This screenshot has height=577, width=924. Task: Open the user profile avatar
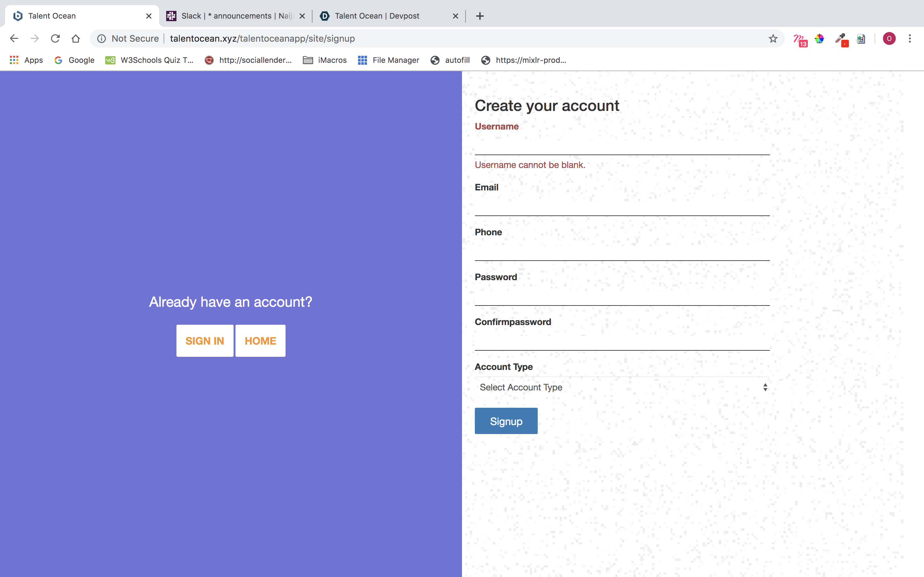click(889, 38)
